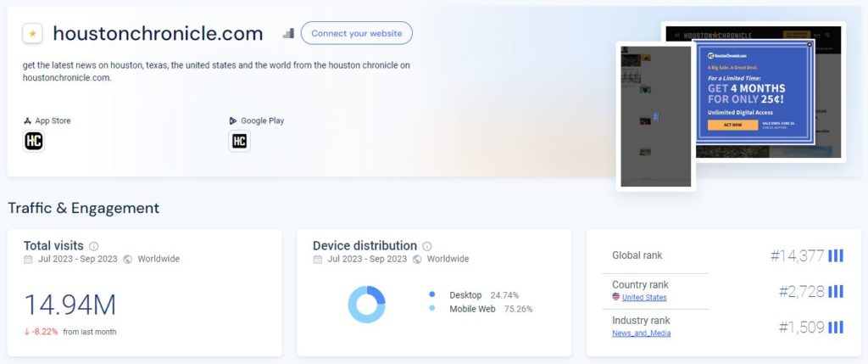868x364 pixels.
Task: Click the bars icon beside Industry rank #1,509
Action: pos(835,328)
